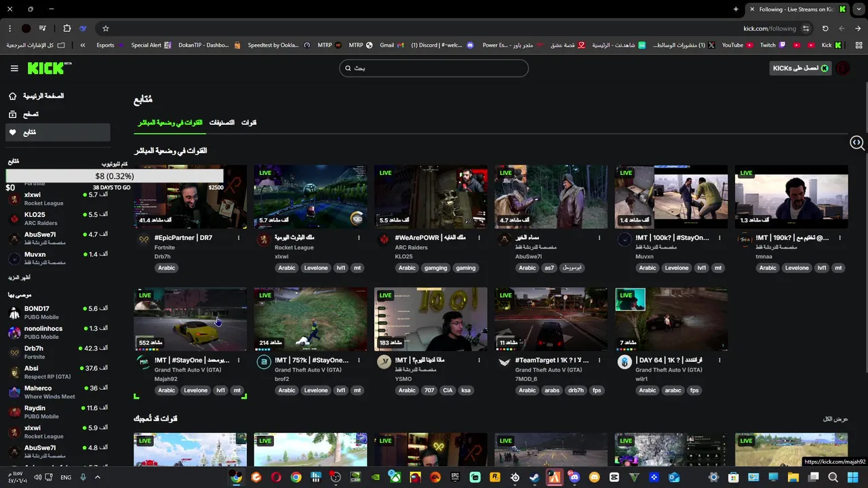Open the site settings icon beside the URL

coord(806,28)
